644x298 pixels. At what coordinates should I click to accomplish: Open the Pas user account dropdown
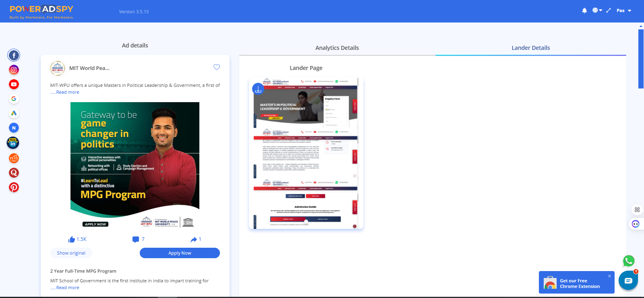coord(624,10)
